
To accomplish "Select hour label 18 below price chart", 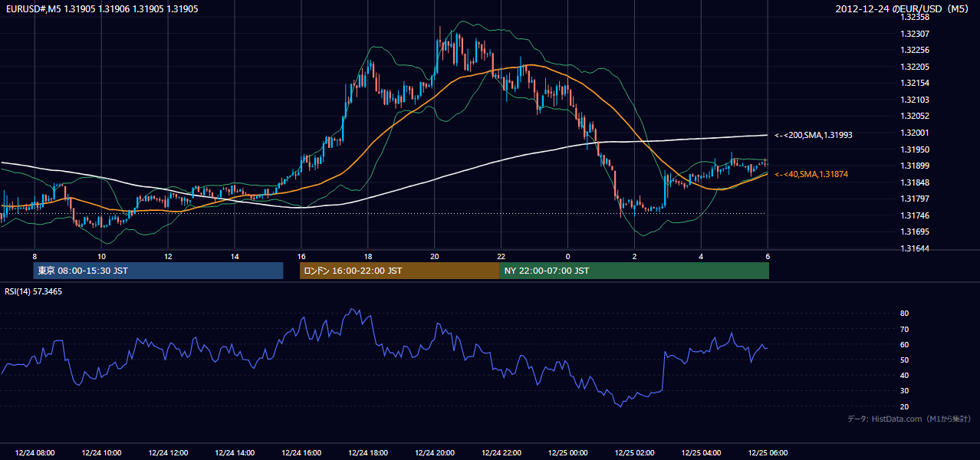I will [368, 256].
